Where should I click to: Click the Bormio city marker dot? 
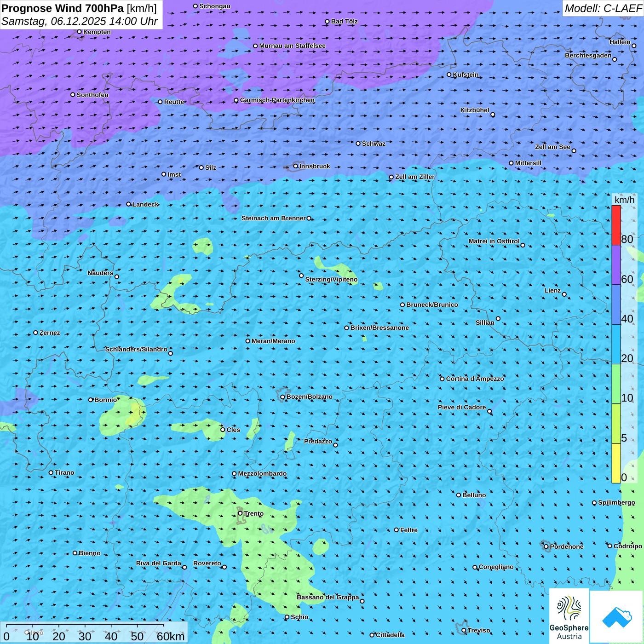coord(91,400)
